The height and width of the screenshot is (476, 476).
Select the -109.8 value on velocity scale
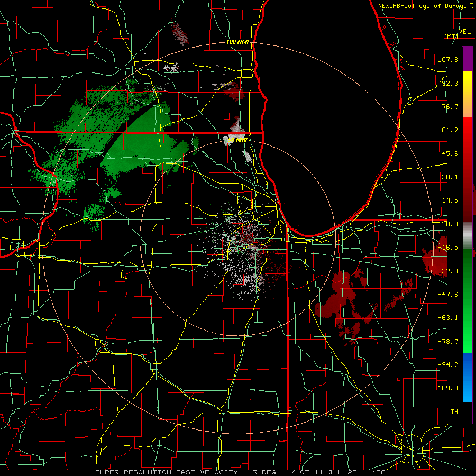pyautogui.click(x=446, y=388)
